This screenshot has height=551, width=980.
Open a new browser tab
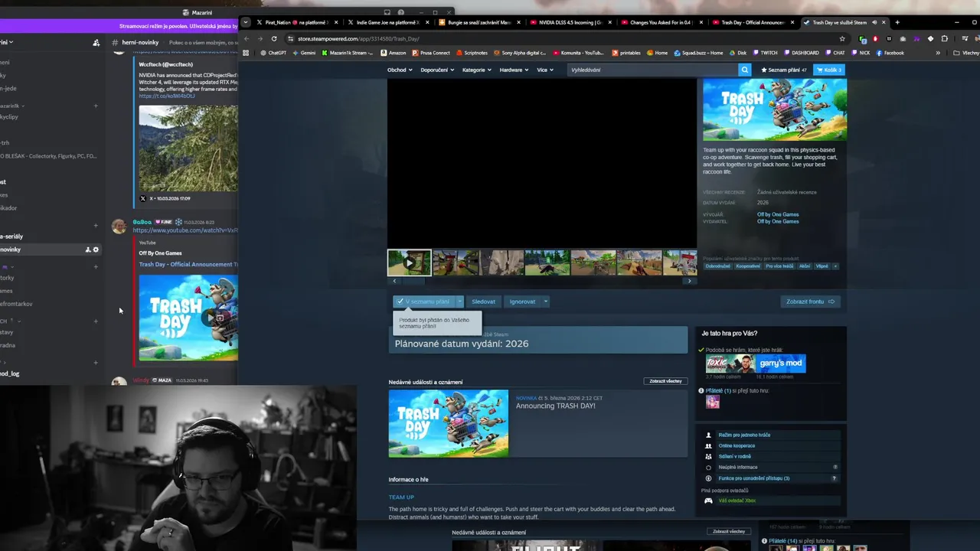pyautogui.click(x=897, y=22)
